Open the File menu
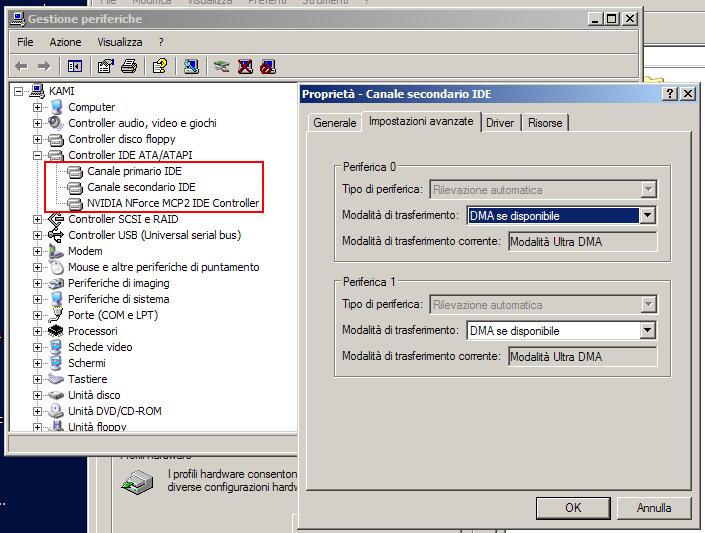Image resolution: width=705 pixels, height=533 pixels. (25, 42)
